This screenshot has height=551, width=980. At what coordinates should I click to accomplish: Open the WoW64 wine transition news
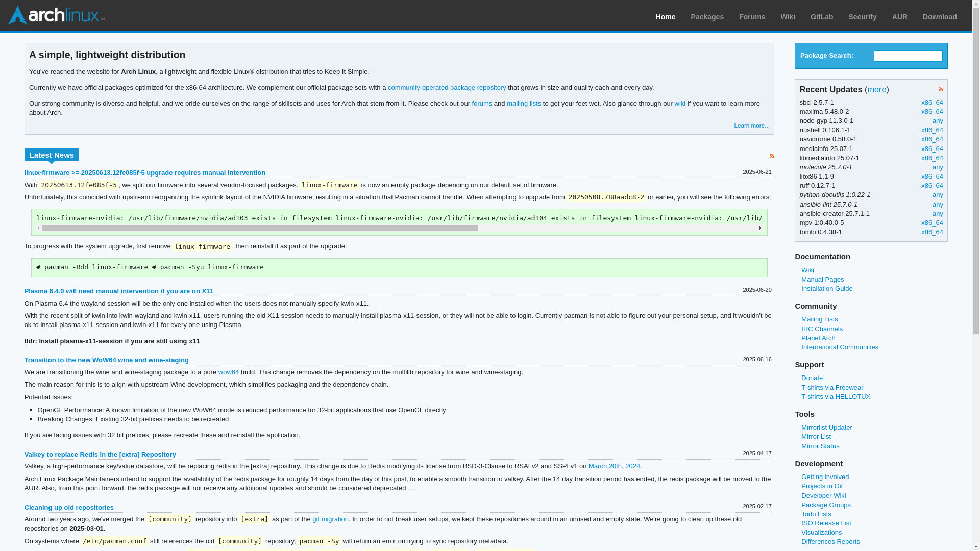tap(107, 360)
